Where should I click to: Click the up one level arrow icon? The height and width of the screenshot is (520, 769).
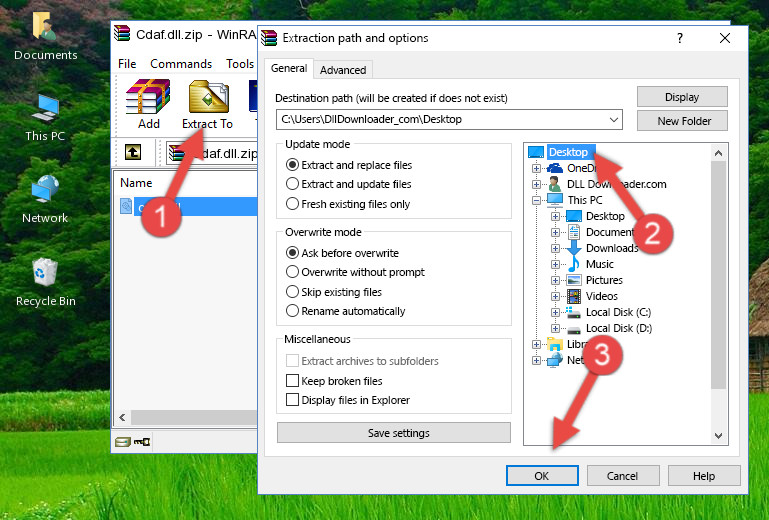point(133,152)
